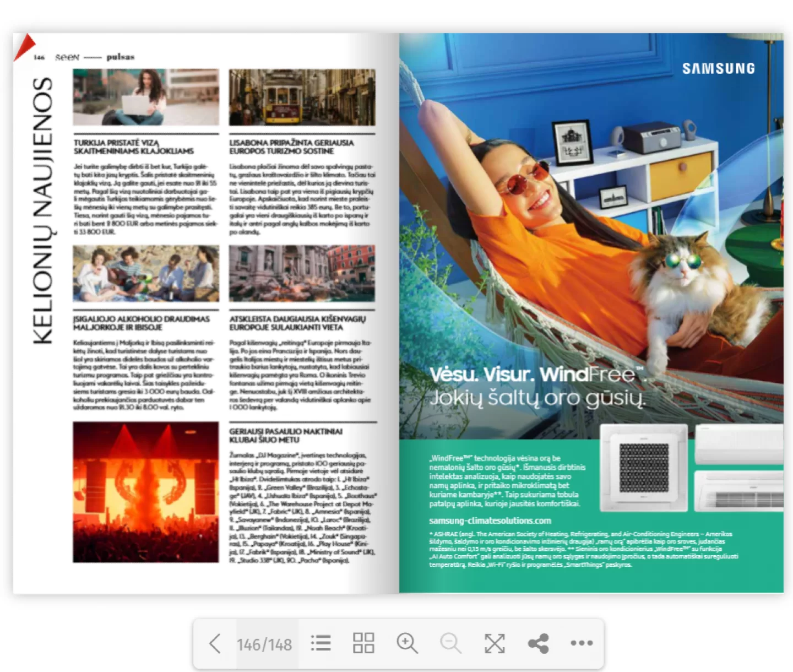Viewport: 793px width, 672px height.
Task: Click the samsung-climatesolutions.com link
Action: point(490,521)
